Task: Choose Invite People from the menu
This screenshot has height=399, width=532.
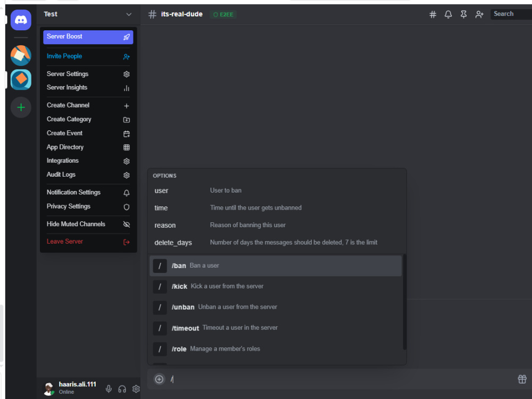Action: click(88, 56)
